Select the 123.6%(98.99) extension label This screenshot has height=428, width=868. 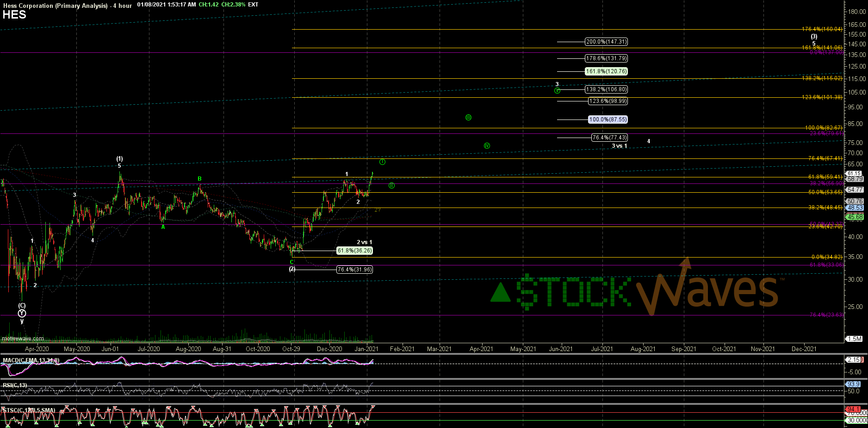[608, 101]
